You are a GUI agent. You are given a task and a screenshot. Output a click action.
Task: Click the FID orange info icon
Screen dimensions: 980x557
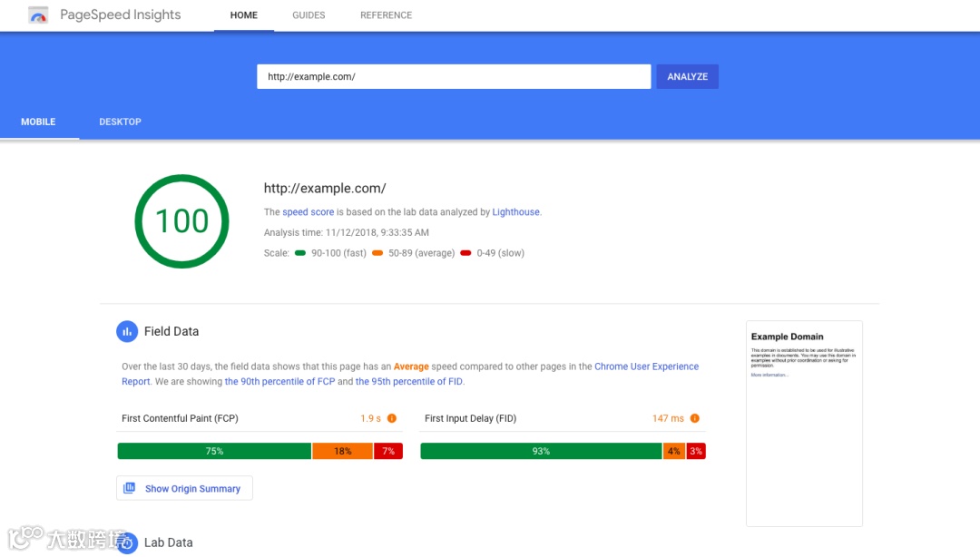click(694, 418)
